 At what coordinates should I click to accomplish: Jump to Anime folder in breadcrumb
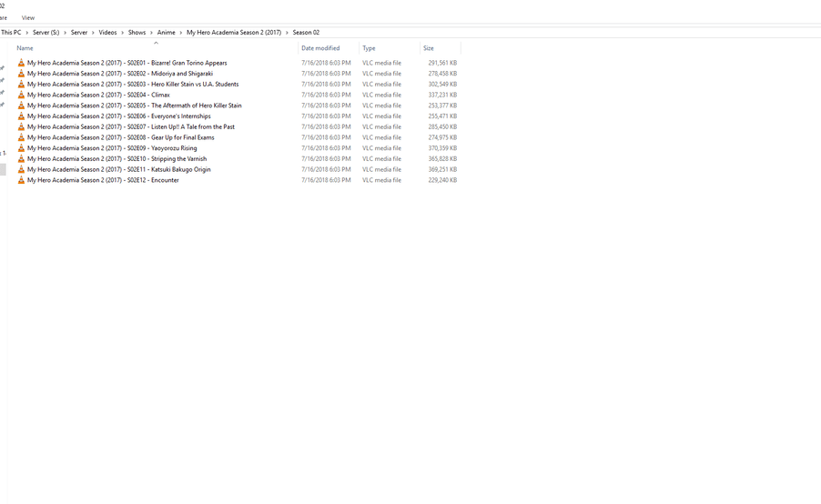pos(166,33)
